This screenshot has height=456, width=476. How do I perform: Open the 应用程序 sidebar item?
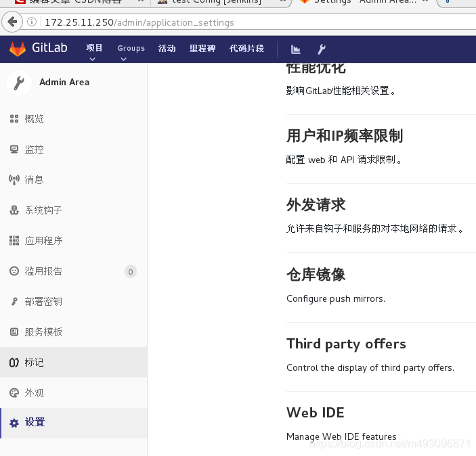73,241
